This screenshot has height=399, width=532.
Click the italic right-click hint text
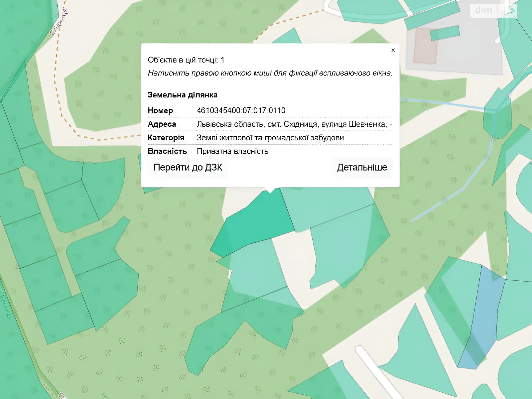coord(270,73)
